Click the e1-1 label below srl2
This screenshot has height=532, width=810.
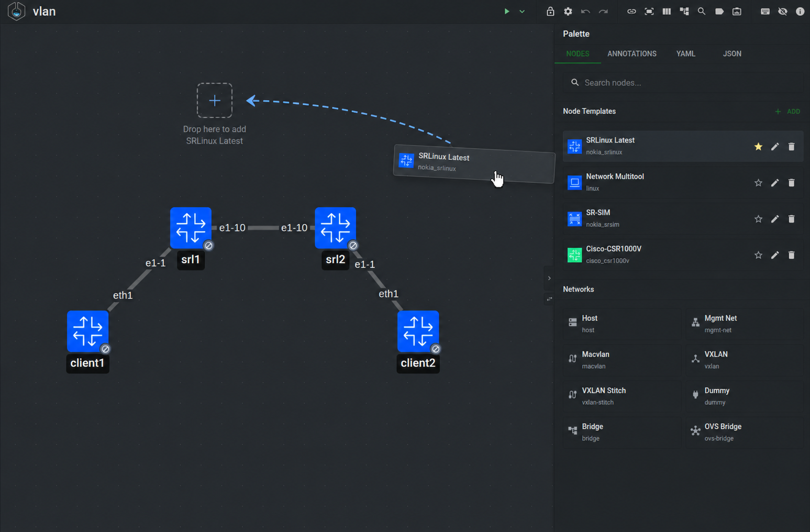click(x=365, y=264)
